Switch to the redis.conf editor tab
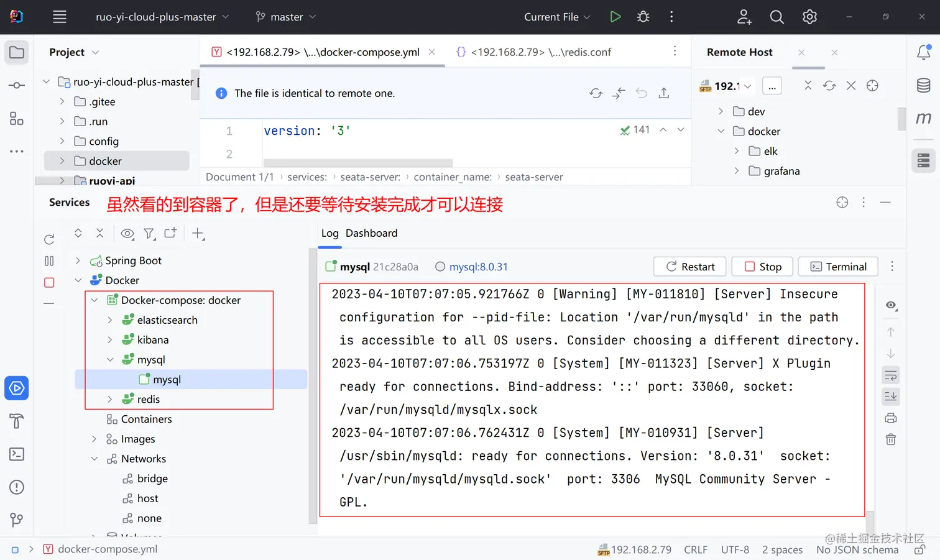The width and height of the screenshot is (940, 560). tap(533, 52)
